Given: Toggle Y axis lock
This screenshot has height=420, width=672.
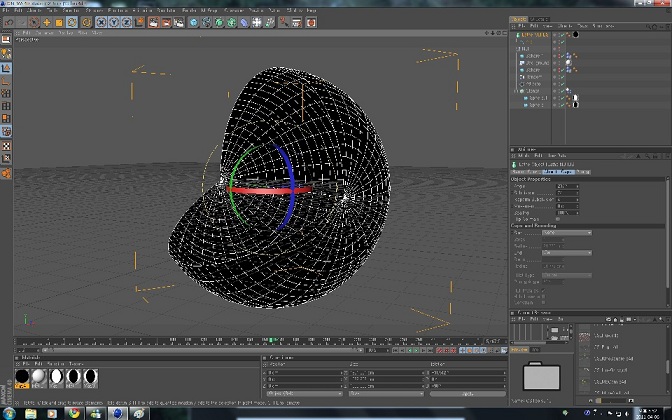Looking at the screenshot, I should [x=114, y=22].
